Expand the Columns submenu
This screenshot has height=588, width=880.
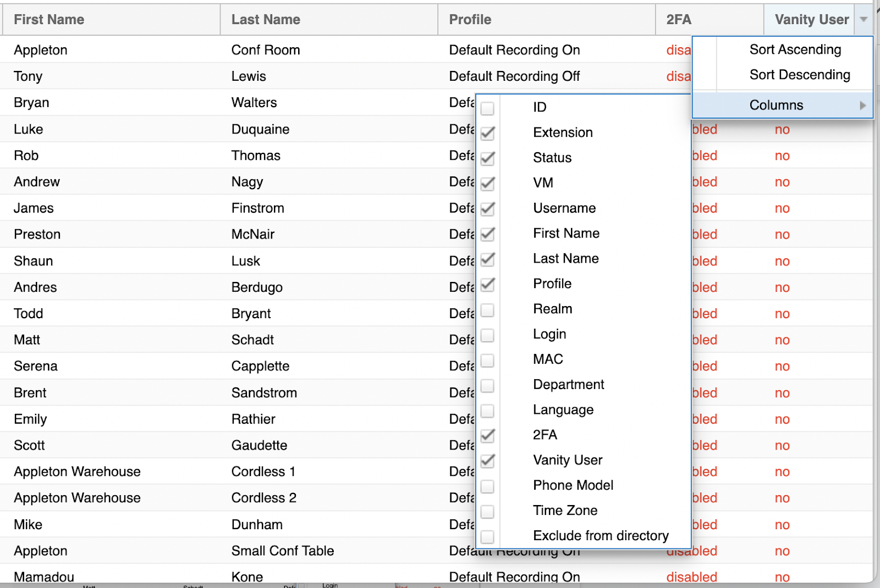tap(776, 104)
